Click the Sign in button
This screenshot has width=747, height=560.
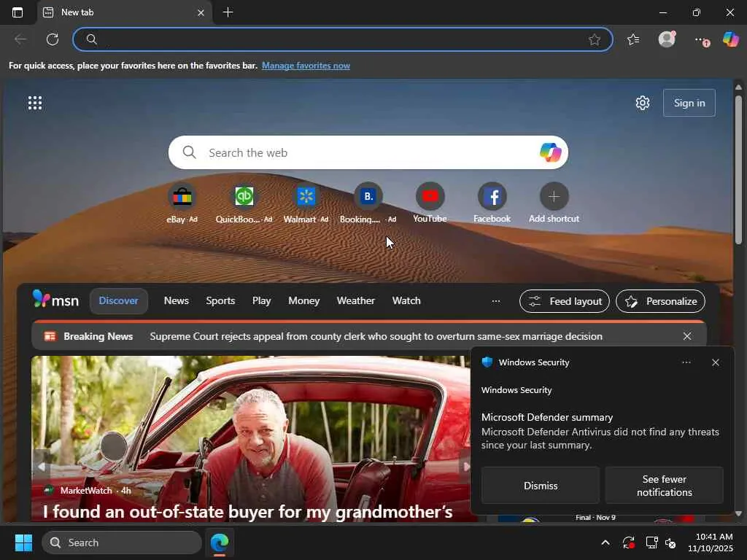tap(689, 103)
